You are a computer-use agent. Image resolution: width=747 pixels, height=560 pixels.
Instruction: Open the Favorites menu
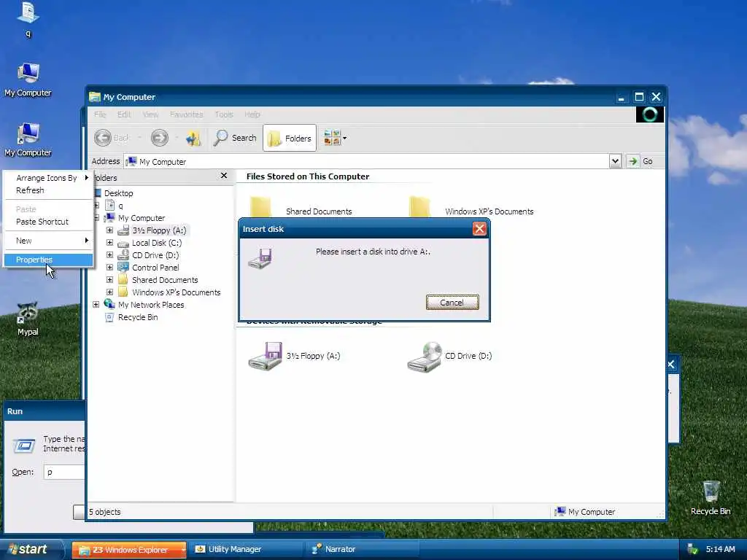pos(186,114)
